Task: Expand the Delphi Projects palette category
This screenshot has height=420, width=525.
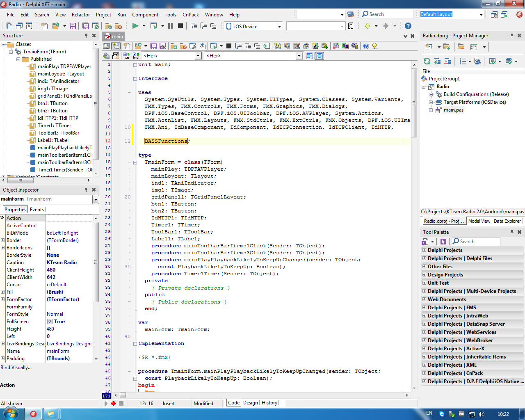Action: (x=424, y=250)
